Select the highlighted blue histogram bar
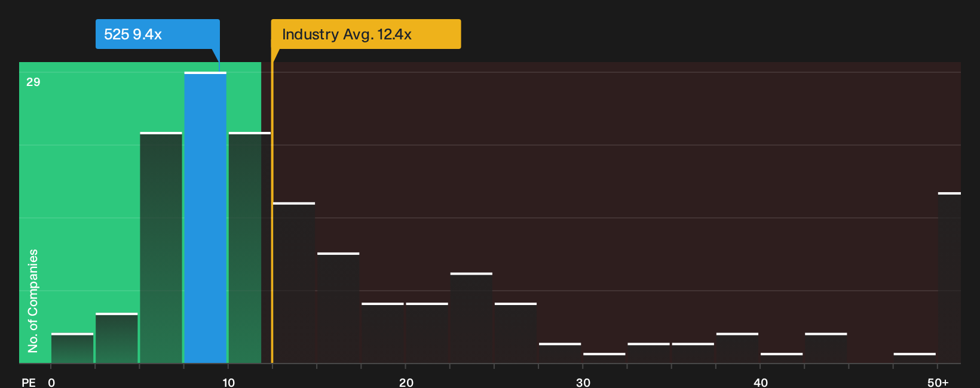Screen dimensions: 980x388 [205, 218]
